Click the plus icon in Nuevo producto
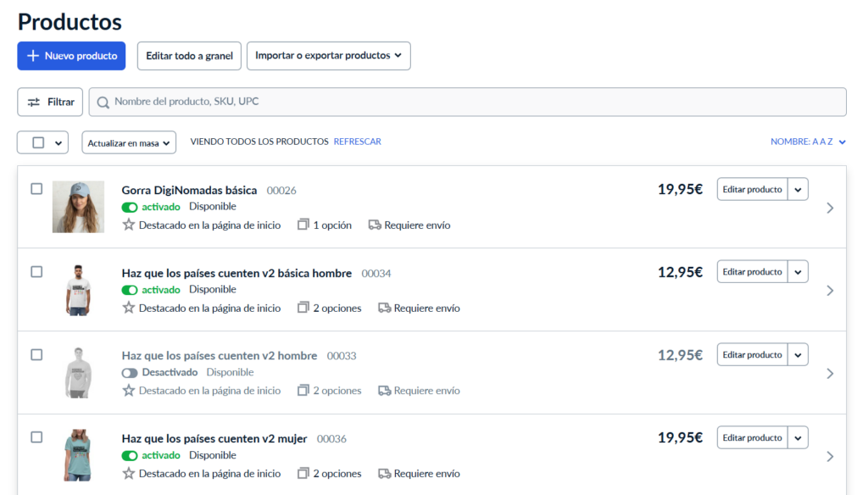The width and height of the screenshot is (868, 495). coord(33,56)
